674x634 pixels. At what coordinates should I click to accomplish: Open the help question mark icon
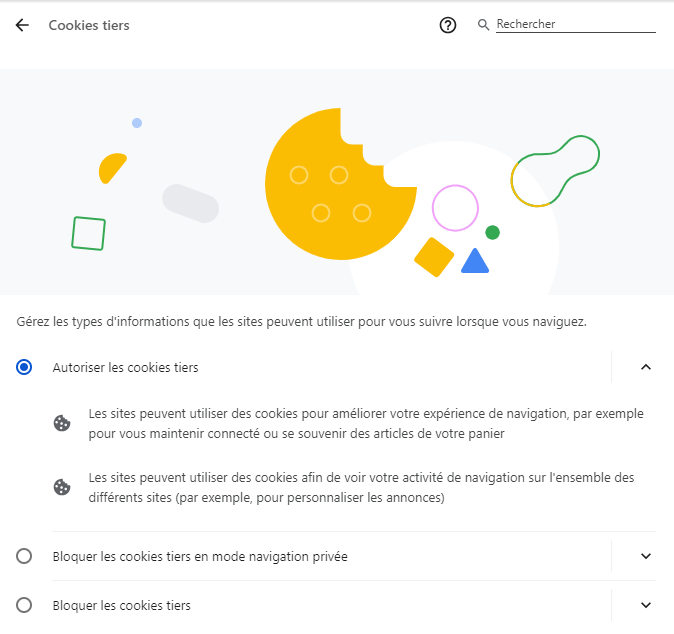(447, 25)
